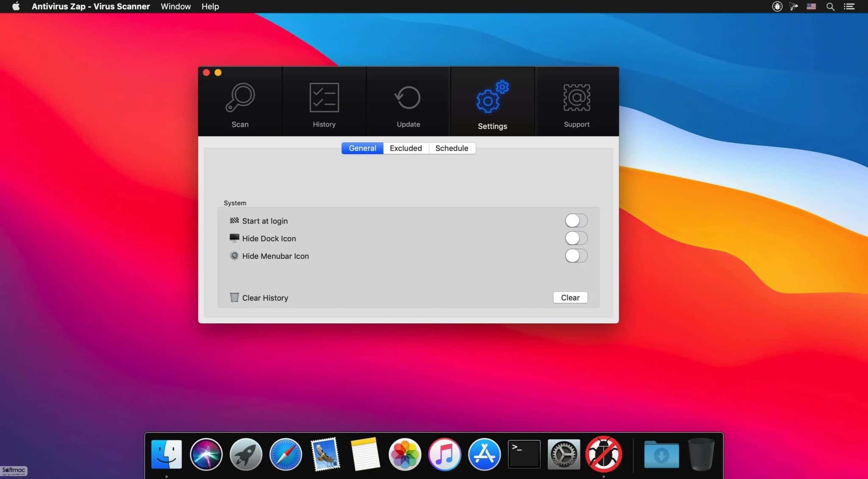This screenshot has width=868, height=479.
Task: Open the Help menu
Action: tap(210, 6)
